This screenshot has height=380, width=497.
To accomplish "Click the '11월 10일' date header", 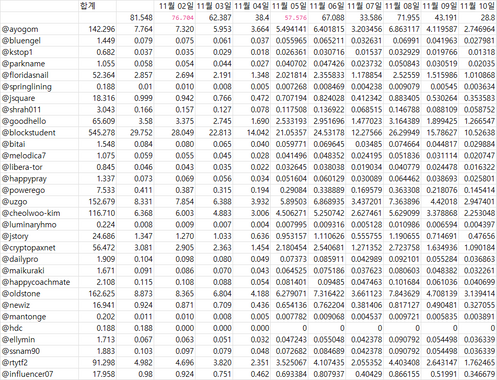I will tap(478, 6).
